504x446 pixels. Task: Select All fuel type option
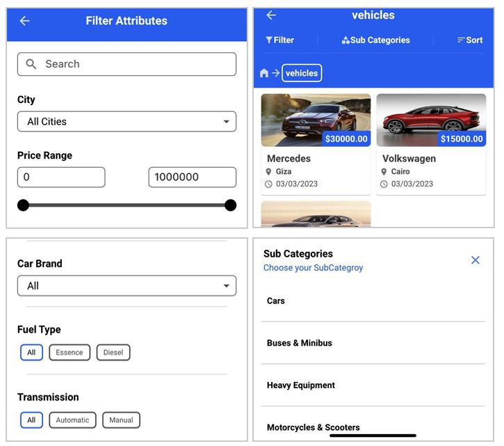[31, 352]
